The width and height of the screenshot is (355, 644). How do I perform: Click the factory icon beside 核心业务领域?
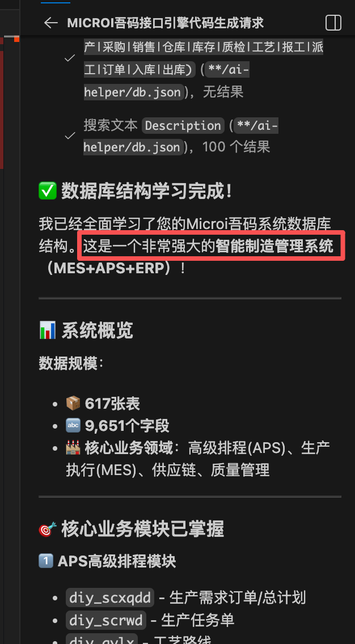point(73,448)
